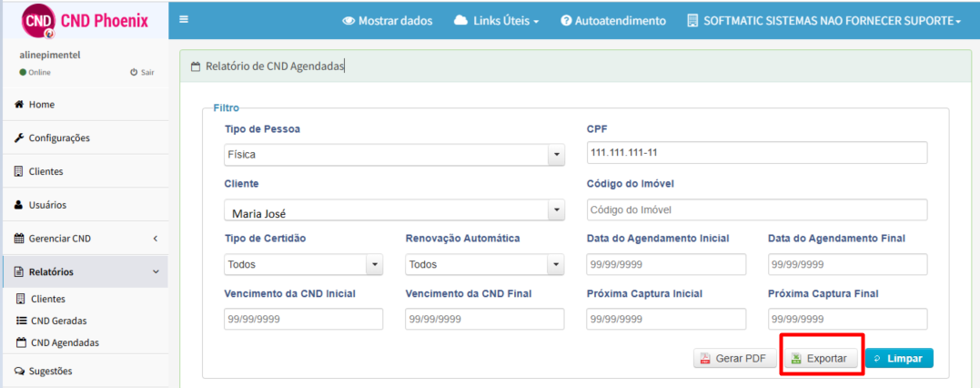Go to Usuários in the sidebar
Screen dimensions: 980x388
coord(46,205)
